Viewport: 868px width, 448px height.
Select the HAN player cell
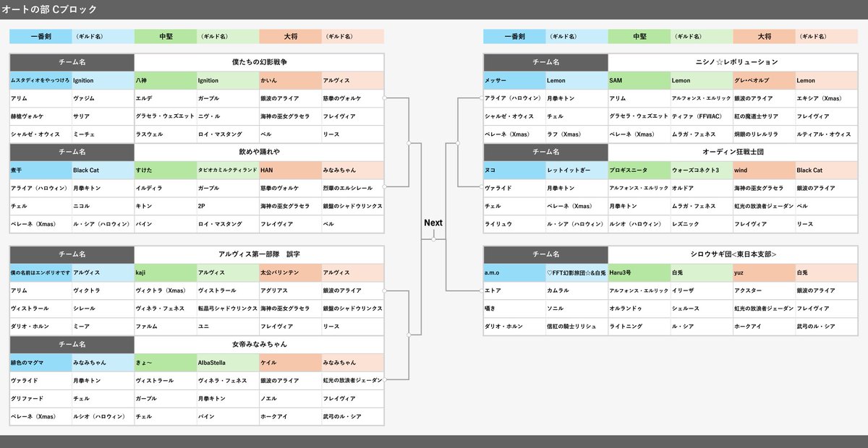290,170
